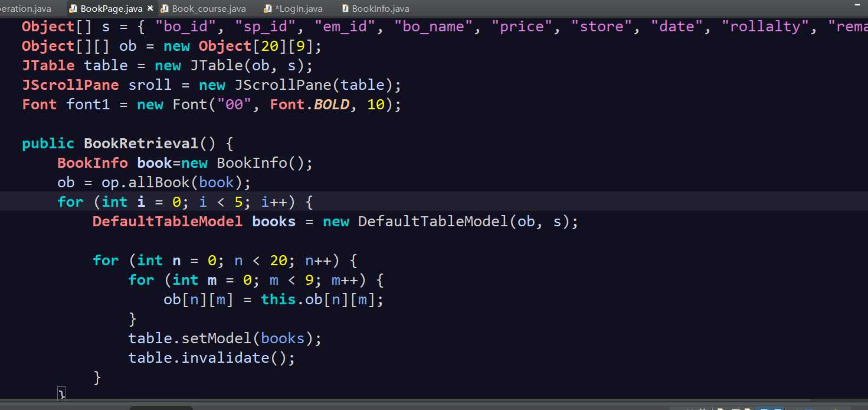Click the "store" string literal
Image resolution: width=868 pixels, height=410 pixels.
tap(602, 27)
